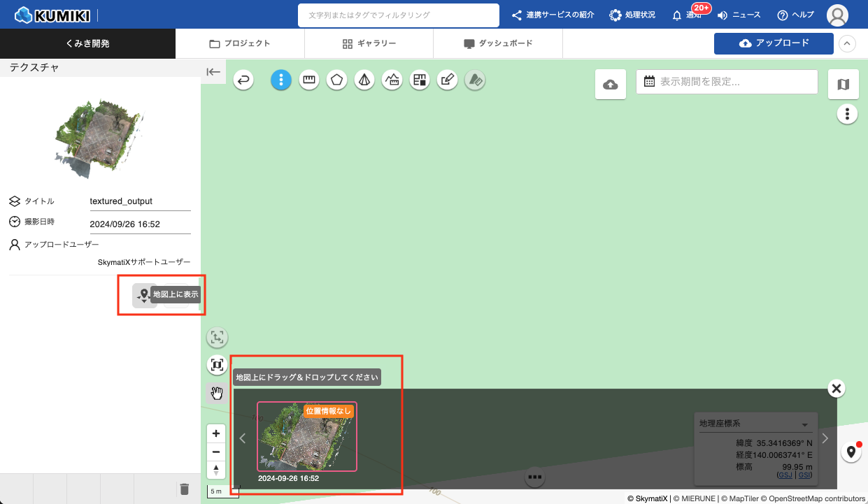Select the ruler distance measurement tool
This screenshot has height=504, width=868.
[308, 80]
